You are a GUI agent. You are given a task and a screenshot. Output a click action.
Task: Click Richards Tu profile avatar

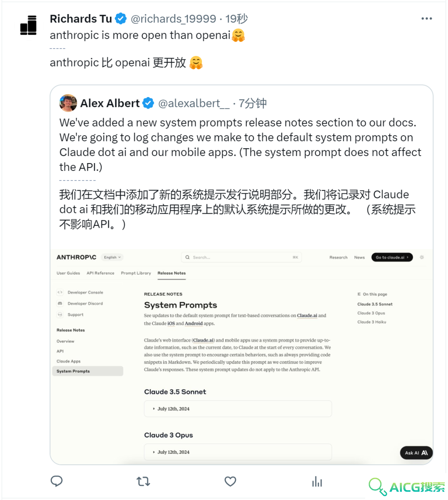tap(28, 25)
